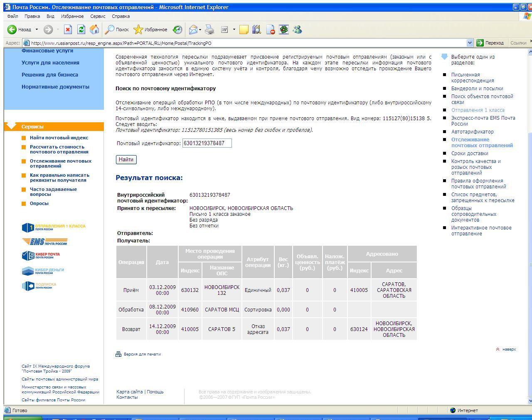Open Помощь footer link
Image resolution: width=532 pixels, height=420 pixels.
tap(155, 392)
